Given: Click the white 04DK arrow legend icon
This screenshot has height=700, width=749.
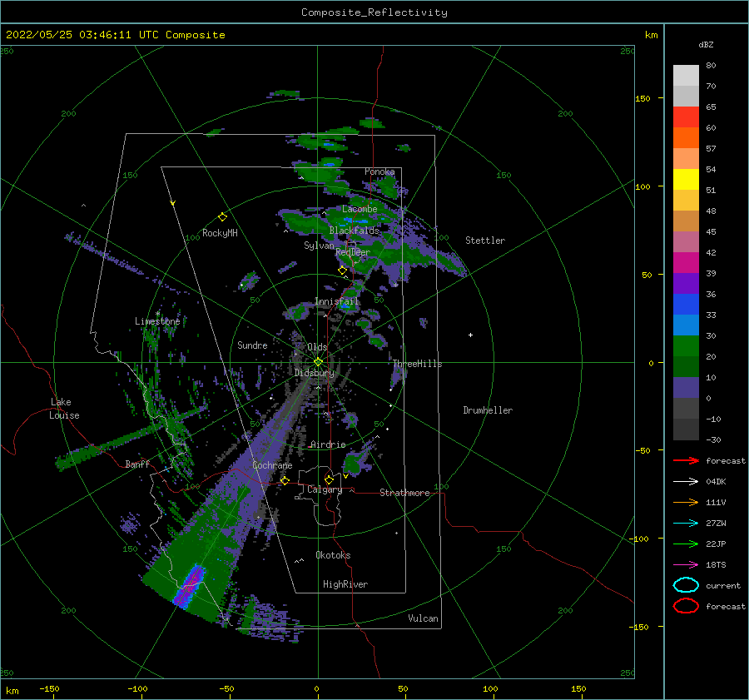Looking at the screenshot, I should tap(686, 481).
